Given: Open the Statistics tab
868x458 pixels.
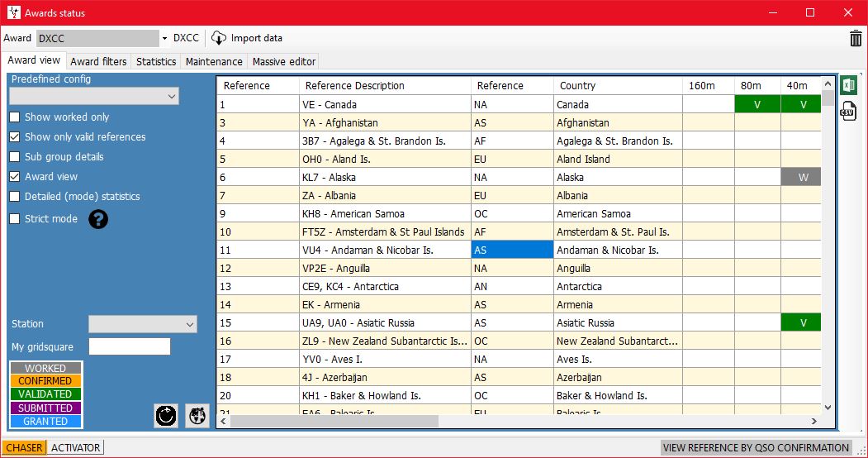Looking at the screenshot, I should click(x=156, y=61).
